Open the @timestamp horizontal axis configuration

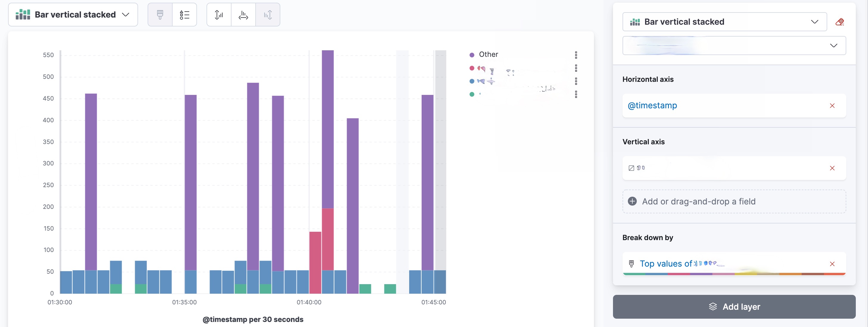point(652,106)
